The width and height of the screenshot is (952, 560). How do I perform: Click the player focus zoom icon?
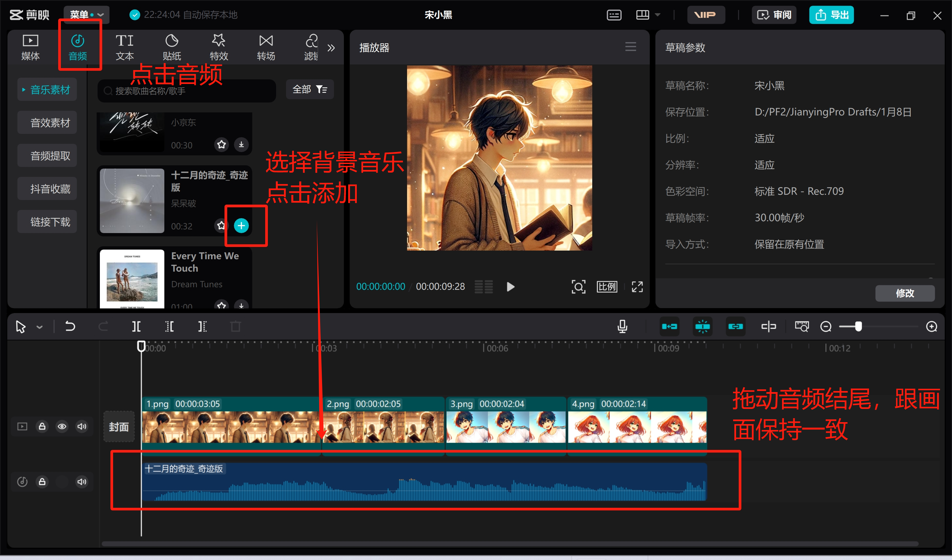coord(578,287)
